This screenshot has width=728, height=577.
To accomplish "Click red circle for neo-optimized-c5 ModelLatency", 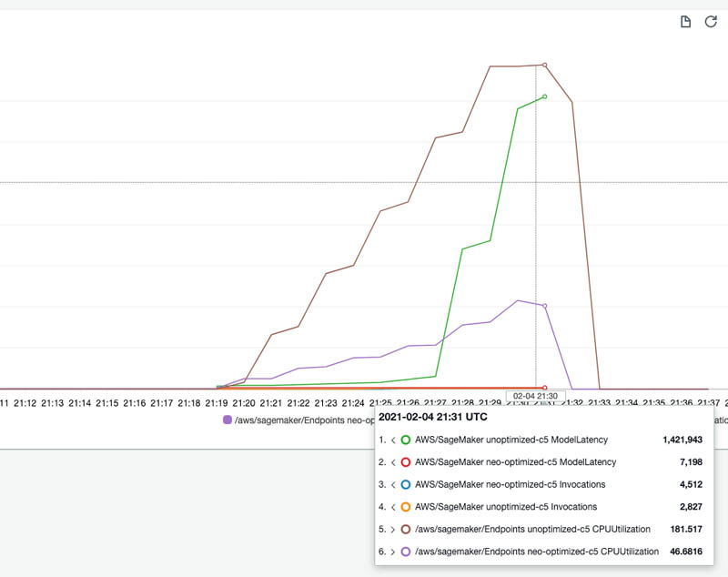I will (405, 462).
